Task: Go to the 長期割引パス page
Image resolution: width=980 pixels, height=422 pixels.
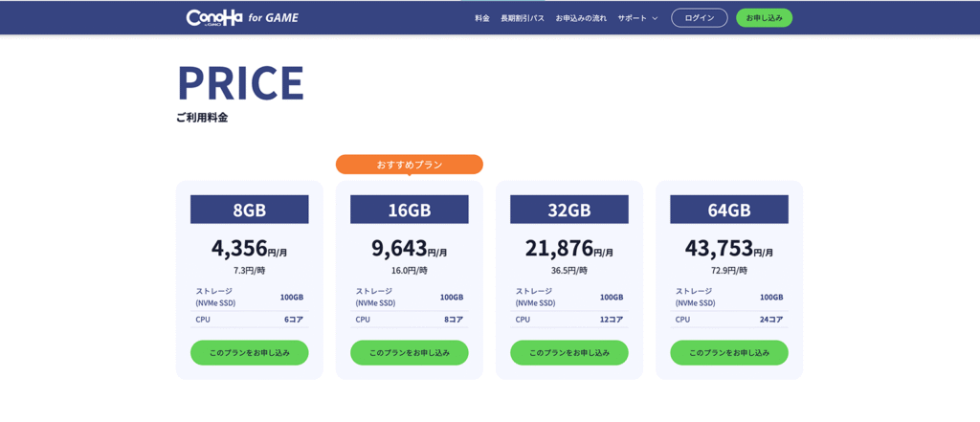Action: 522,18
